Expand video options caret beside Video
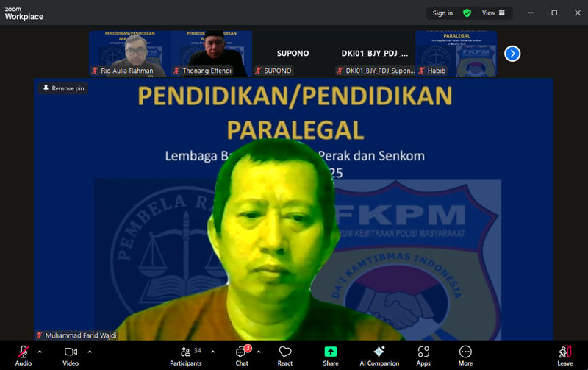588x370 pixels. pyautogui.click(x=90, y=352)
